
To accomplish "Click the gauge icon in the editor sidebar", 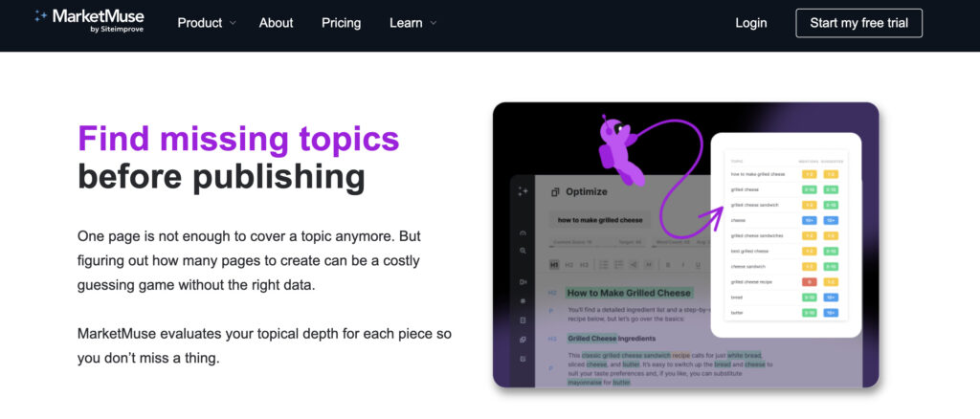I will point(523,232).
